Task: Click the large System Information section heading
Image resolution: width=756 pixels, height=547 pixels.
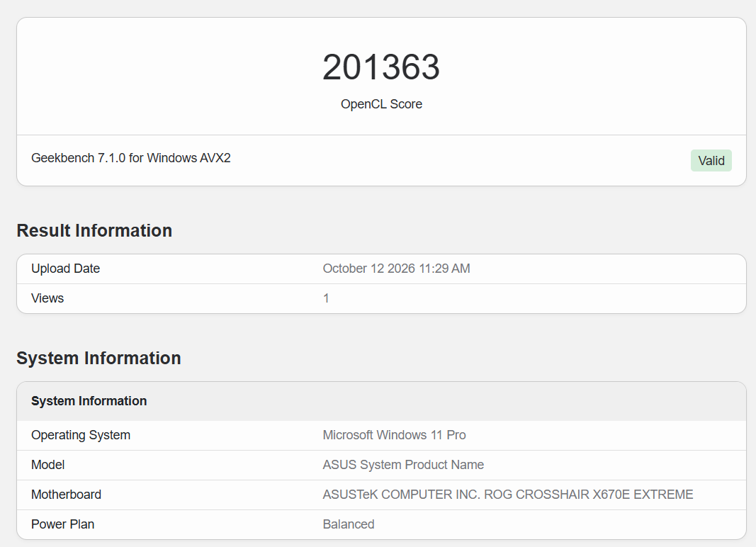Action: point(98,359)
